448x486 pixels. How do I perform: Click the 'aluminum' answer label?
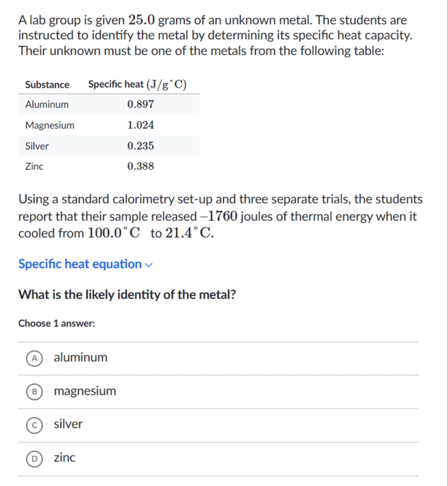pos(81,357)
